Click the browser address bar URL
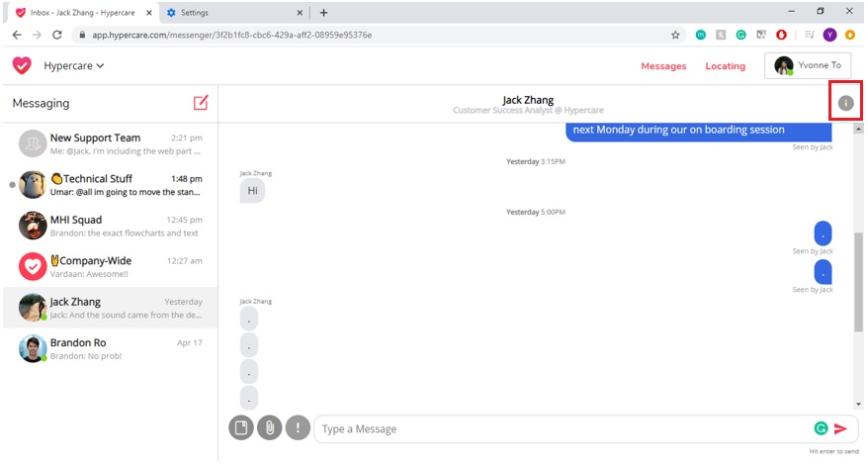 click(231, 35)
